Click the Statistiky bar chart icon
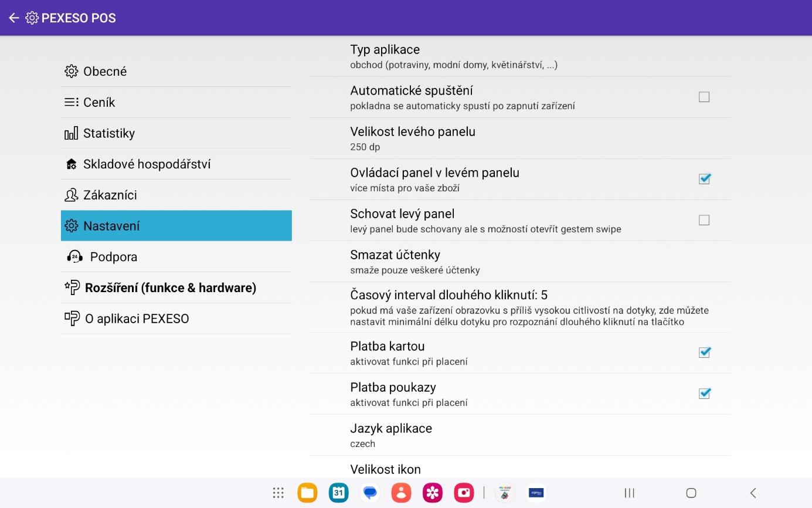812x508 pixels. (71, 134)
